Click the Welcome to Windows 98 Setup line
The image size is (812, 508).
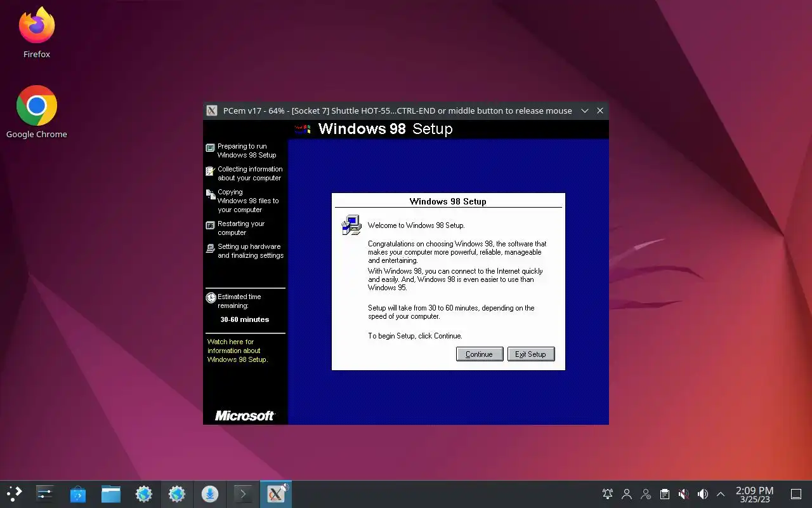[x=416, y=225]
